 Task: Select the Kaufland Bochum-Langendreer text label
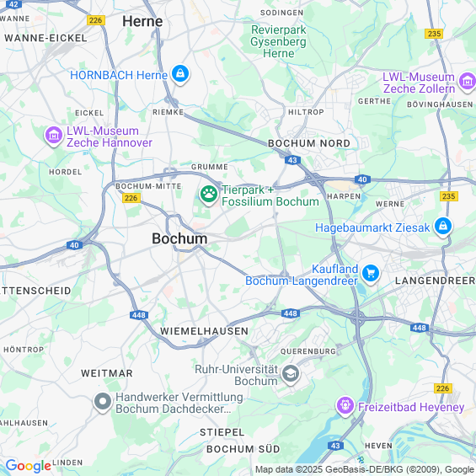[302, 275]
